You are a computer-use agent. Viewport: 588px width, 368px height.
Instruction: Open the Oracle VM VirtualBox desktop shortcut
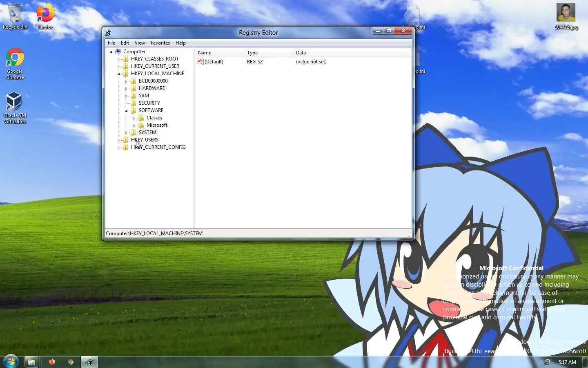pos(15,108)
